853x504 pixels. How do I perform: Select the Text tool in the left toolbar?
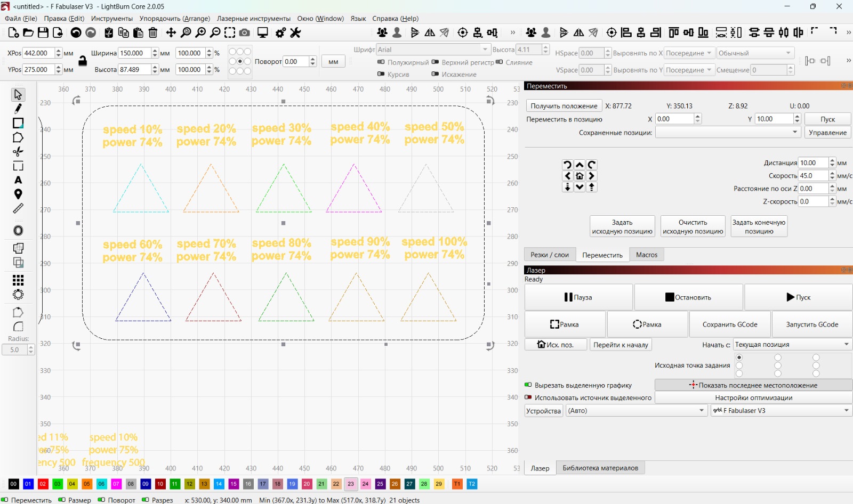click(18, 180)
